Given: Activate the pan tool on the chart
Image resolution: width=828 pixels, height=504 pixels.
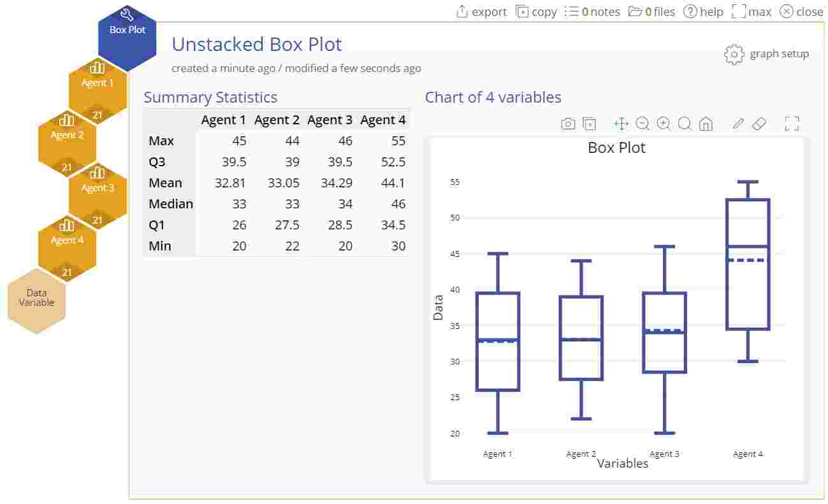Looking at the screenshot, I should click(x=620, y=124).
